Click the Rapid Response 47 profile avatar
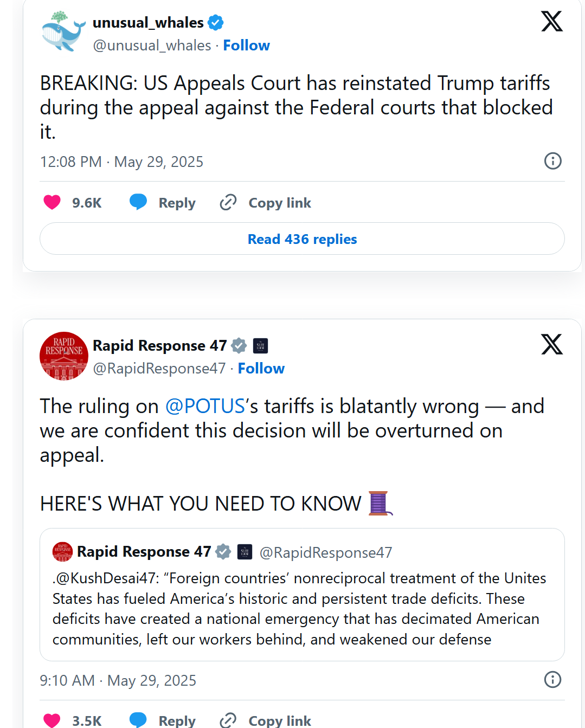This screenshot has width=585, height=728. (64, 356)
